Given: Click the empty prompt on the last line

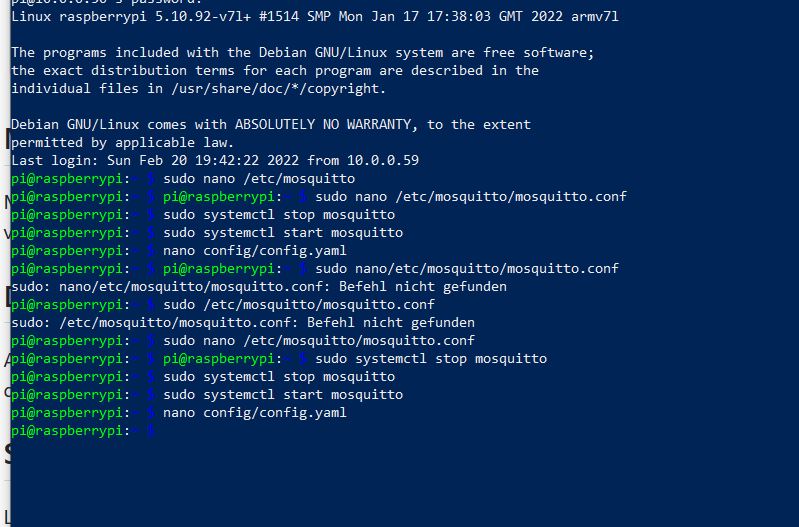Looking at the screenshot, I should click(x=152, y=431).
